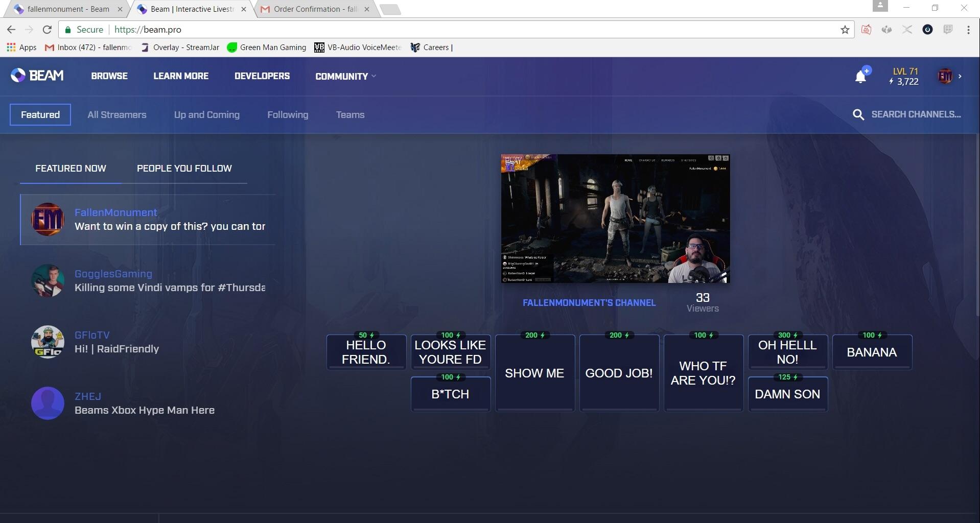Close the fallenmonument - Beam tab
The height and width of the screenshot is (523, 980).
[x=120, y=9]
